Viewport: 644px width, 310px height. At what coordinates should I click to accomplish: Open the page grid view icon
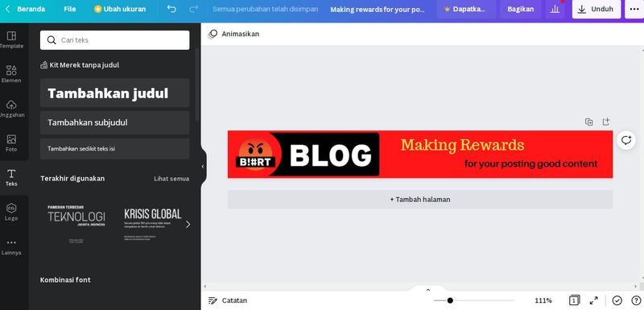pos(574,300)
